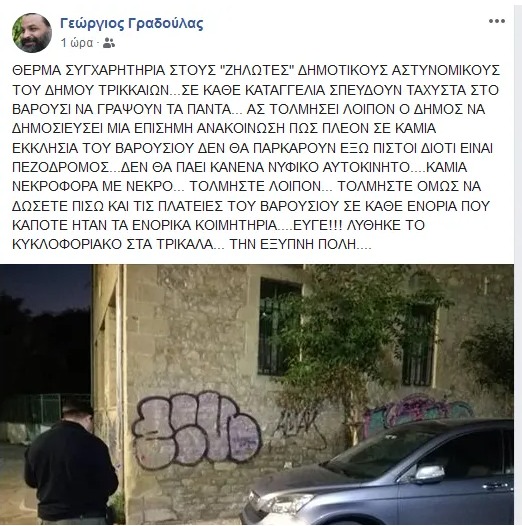522x526 pixels.
Task: Click the word 'ΠΕΖΟΔΡΟΜΟΣ' in the post text
Action: [x=61, y=167]
